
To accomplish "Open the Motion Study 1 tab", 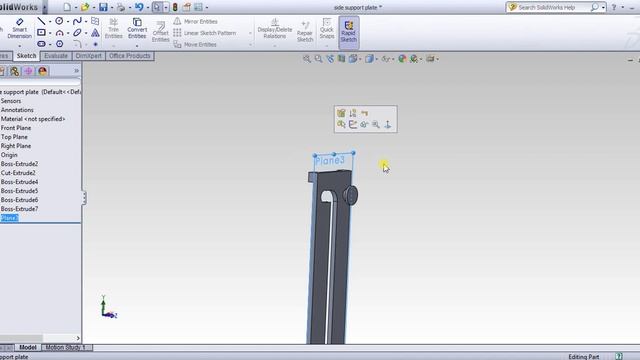I will click(x=65, y=347).
